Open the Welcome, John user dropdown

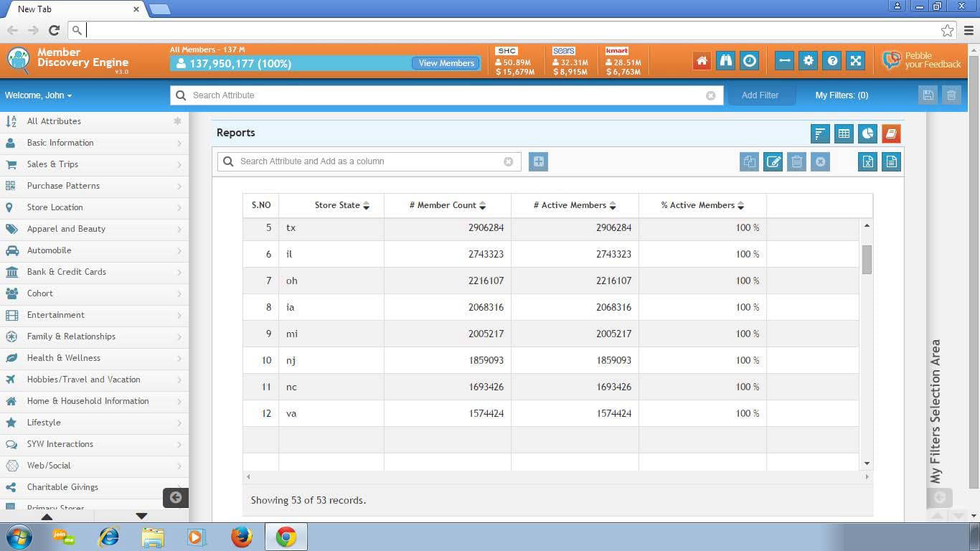[39, 95]
